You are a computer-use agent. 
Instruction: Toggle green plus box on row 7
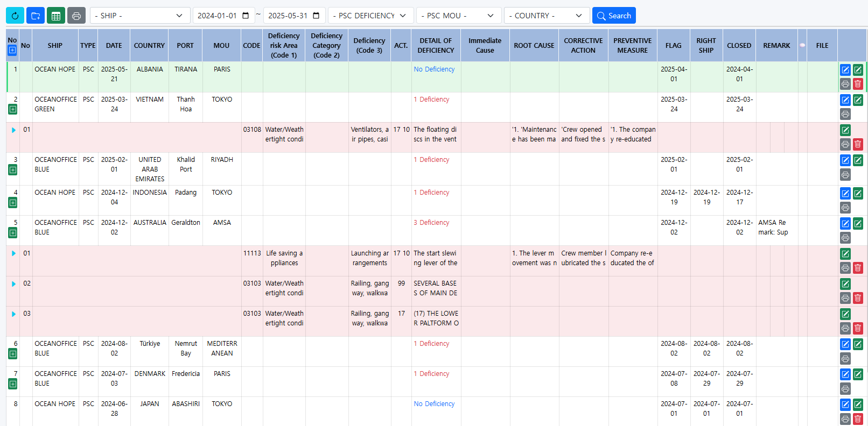(13, 384)
